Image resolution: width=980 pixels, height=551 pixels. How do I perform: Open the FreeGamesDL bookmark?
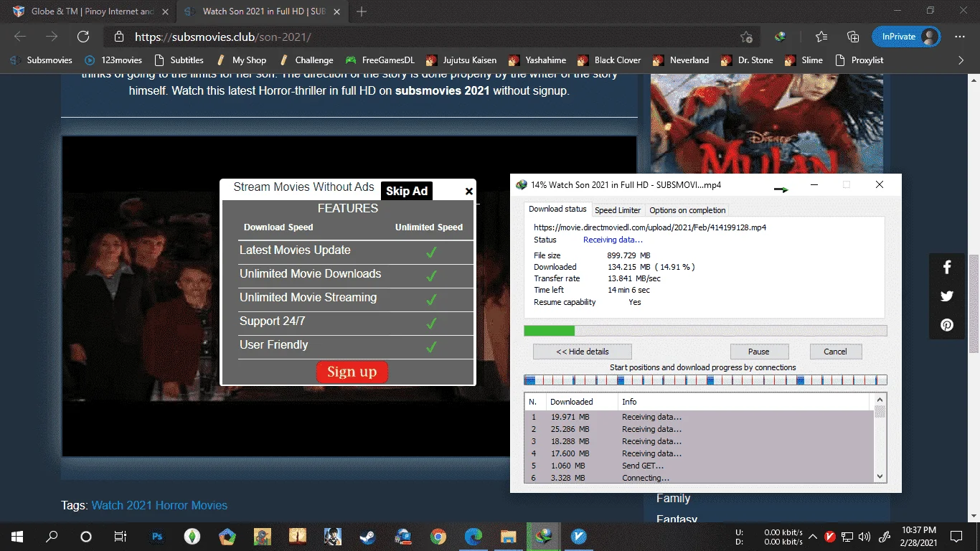[x=379, y=60]
